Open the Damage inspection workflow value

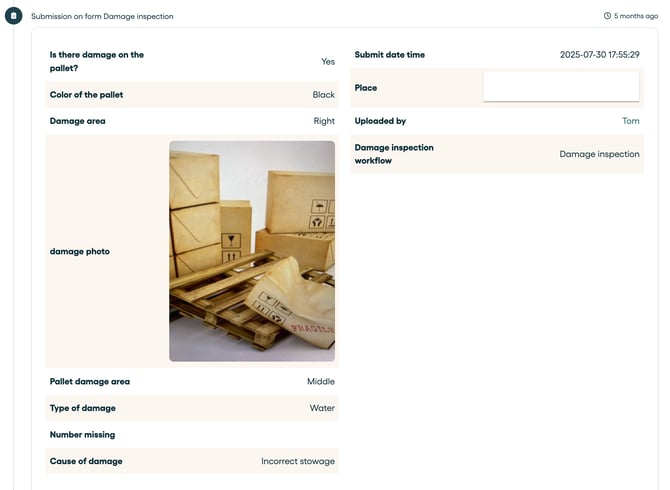tap(599, 154)
